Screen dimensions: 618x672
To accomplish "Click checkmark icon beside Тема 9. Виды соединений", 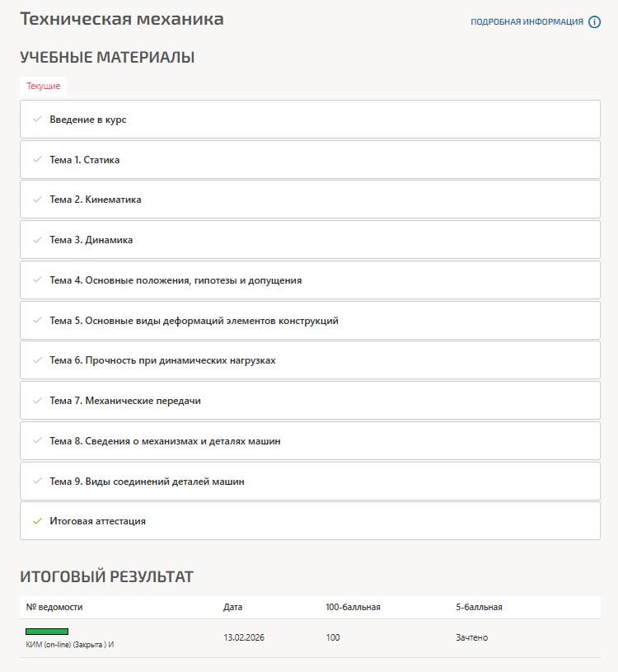I will [x=37, y=482].
